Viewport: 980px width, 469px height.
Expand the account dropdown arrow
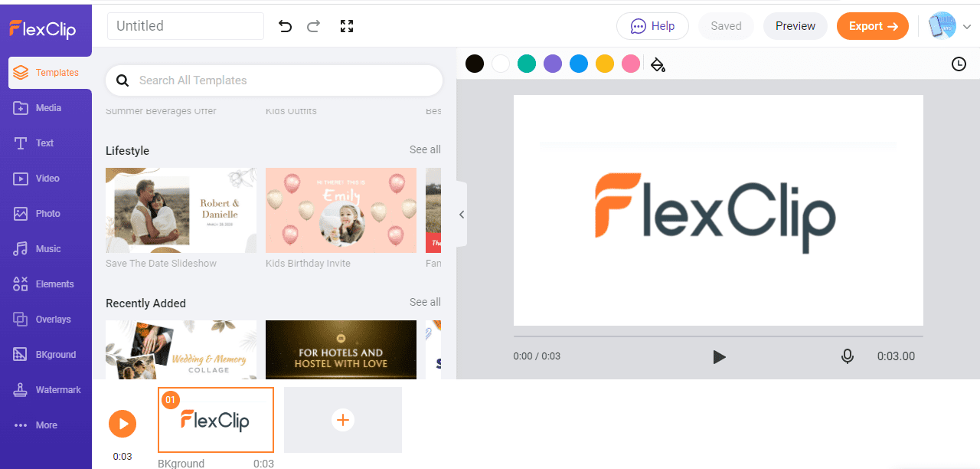pos(967,27)
